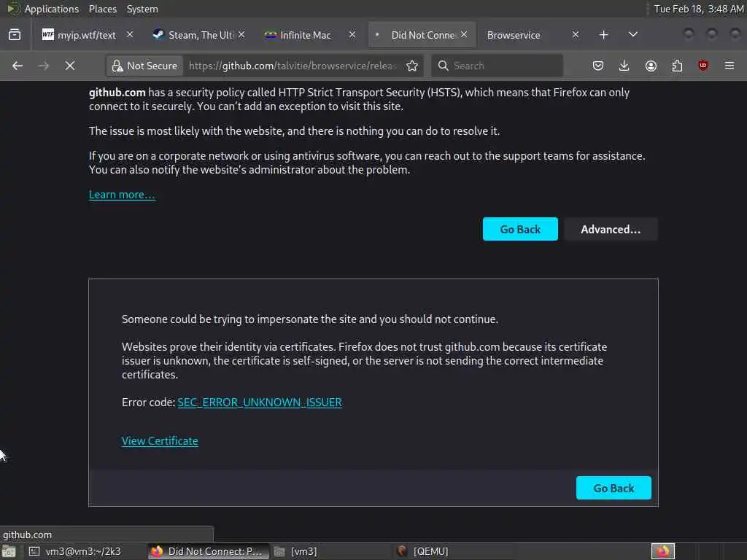Open the uBlock Origin extension icon
Viewport: 747px width, 560px height.
click(x=703, y=66)
